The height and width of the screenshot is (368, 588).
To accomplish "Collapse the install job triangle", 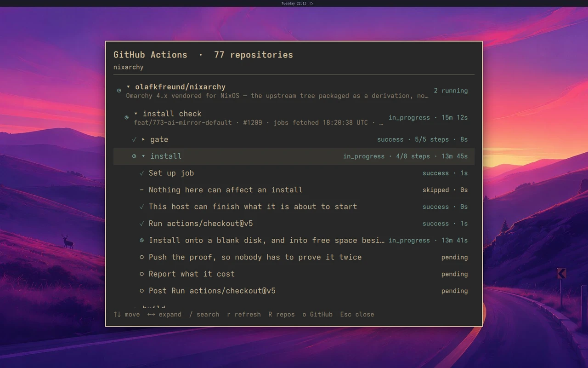I will (x=143, y=156).
